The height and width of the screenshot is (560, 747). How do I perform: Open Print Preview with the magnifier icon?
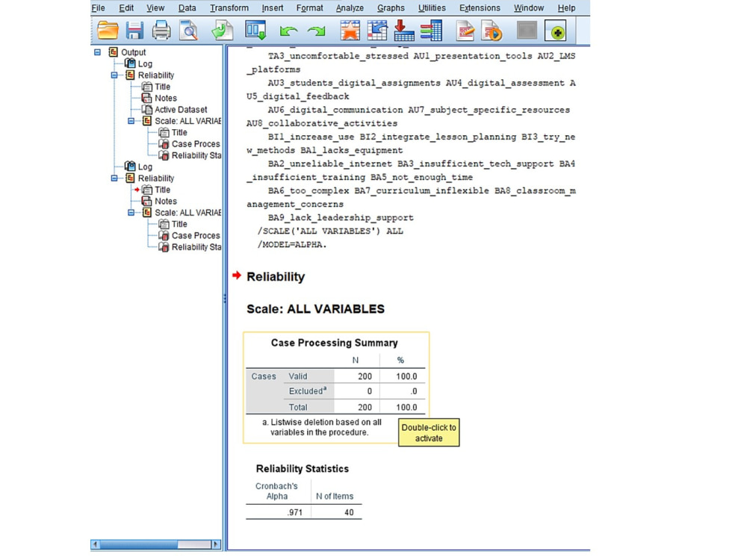tap(189, 31)
